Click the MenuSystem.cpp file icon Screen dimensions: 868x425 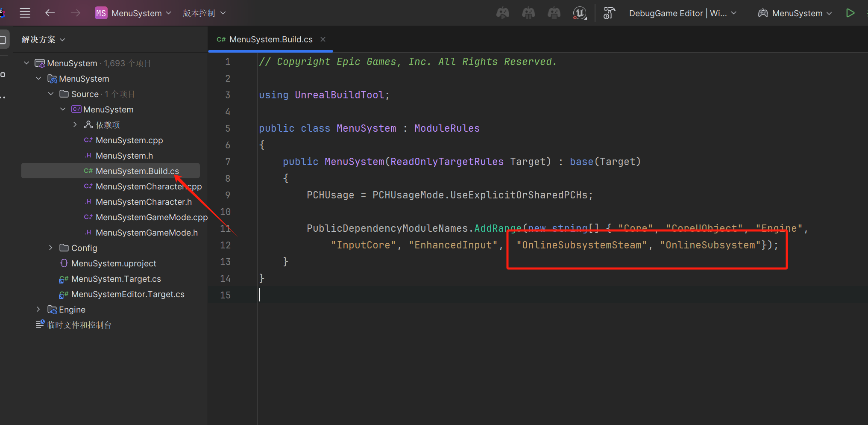pyautogui.click(x=88, y=140)
